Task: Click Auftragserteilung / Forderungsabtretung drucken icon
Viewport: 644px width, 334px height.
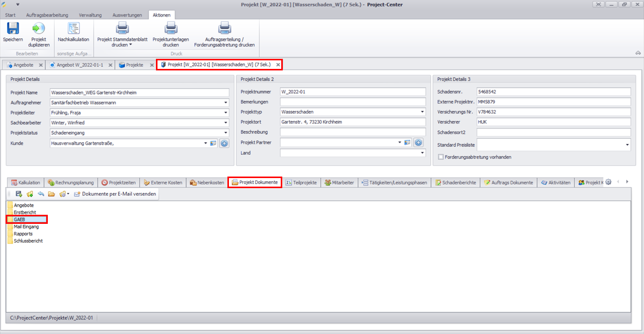Action: (224, 29)
